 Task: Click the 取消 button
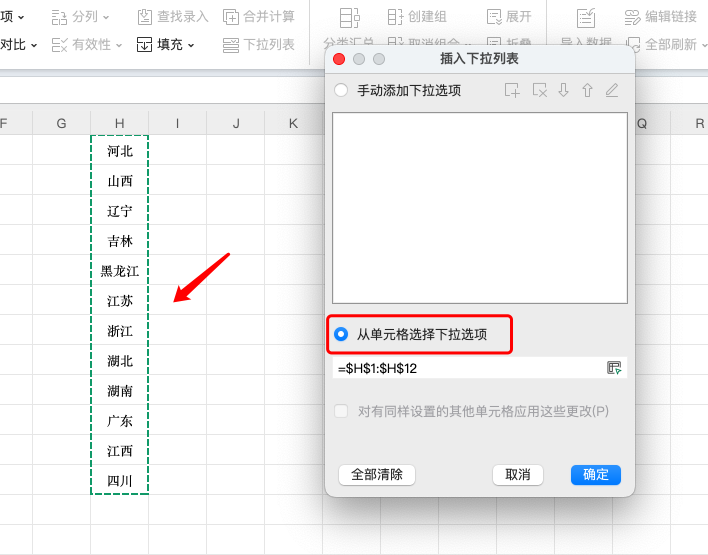coord(518,474)
